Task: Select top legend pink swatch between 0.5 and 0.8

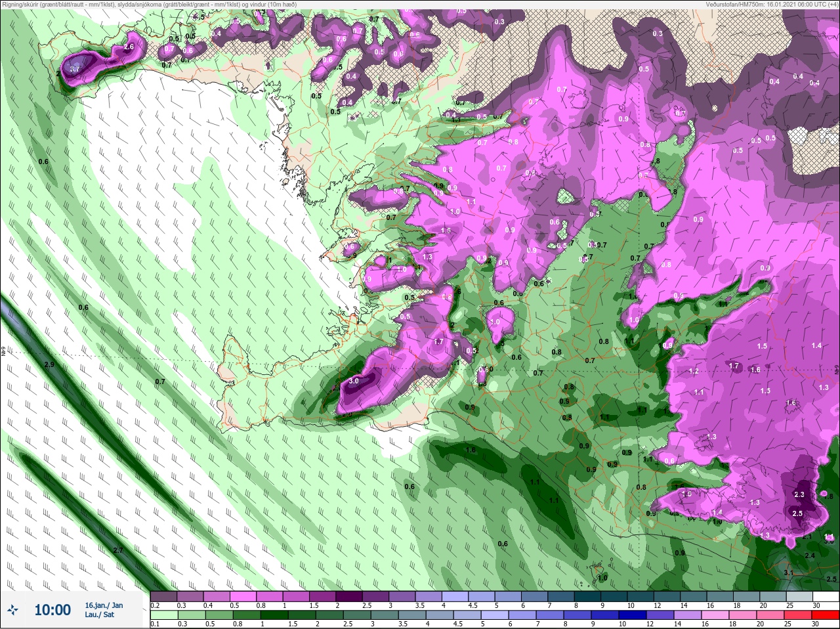Action: point(243,597)
